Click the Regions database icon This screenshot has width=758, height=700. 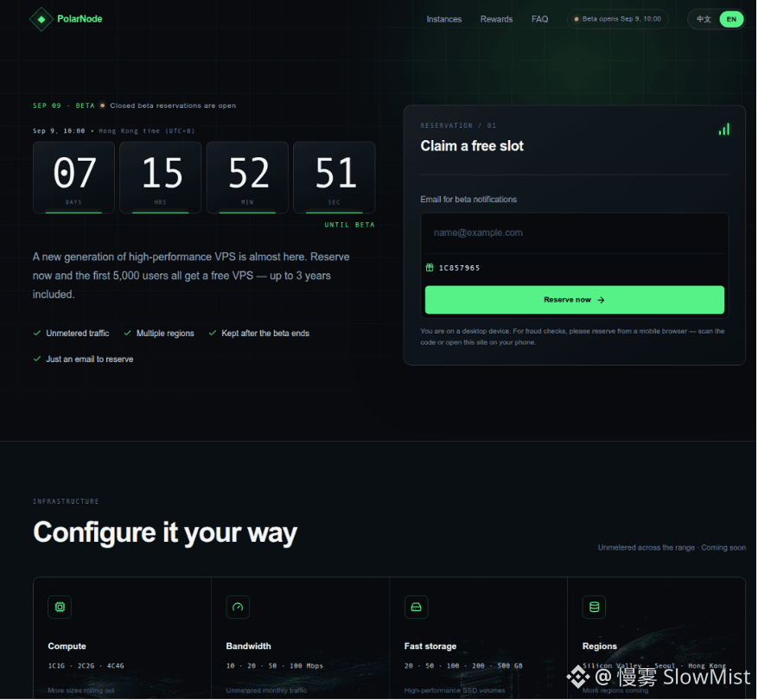pyautogui.click(x=594, y=607)
